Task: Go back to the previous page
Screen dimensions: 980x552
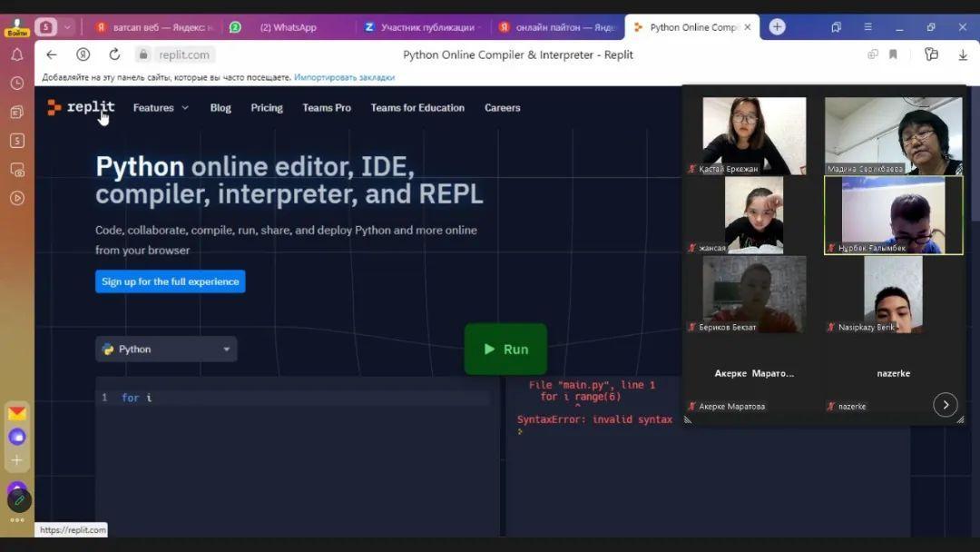Action: (51, 55)
